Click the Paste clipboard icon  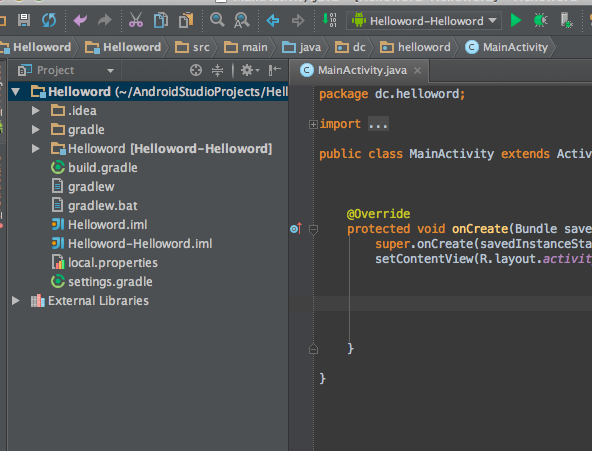186,20
